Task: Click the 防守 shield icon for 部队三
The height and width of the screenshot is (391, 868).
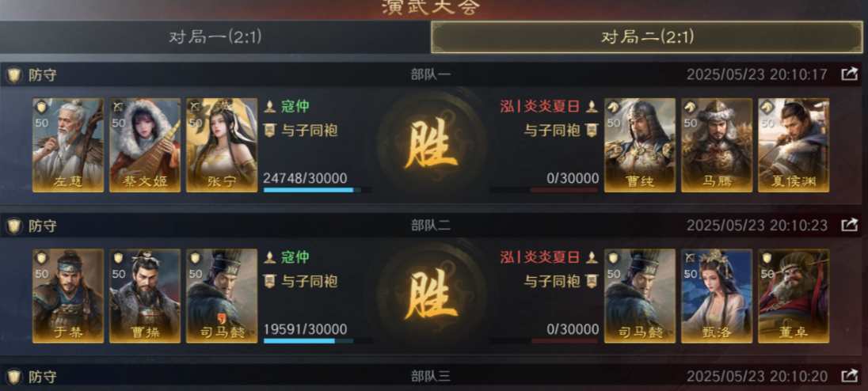Action: point(13,378)
